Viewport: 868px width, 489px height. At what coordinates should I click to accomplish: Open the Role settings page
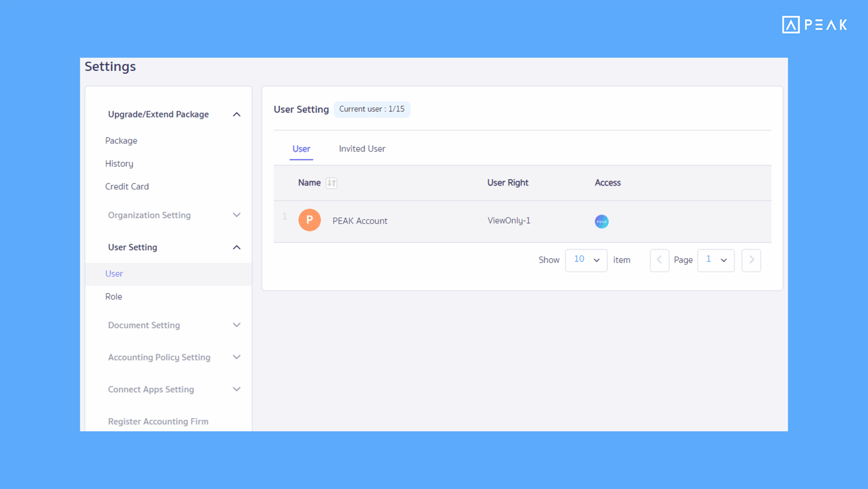point(114,296)
